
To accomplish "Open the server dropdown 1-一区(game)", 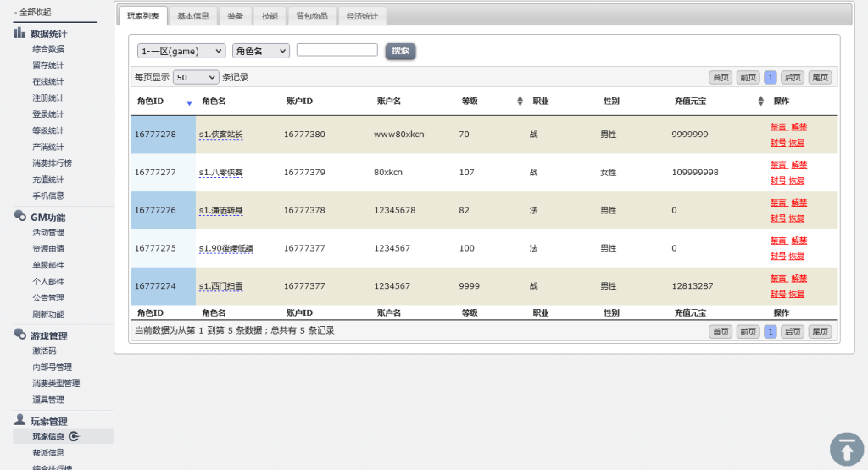I will tap(181, 51).
